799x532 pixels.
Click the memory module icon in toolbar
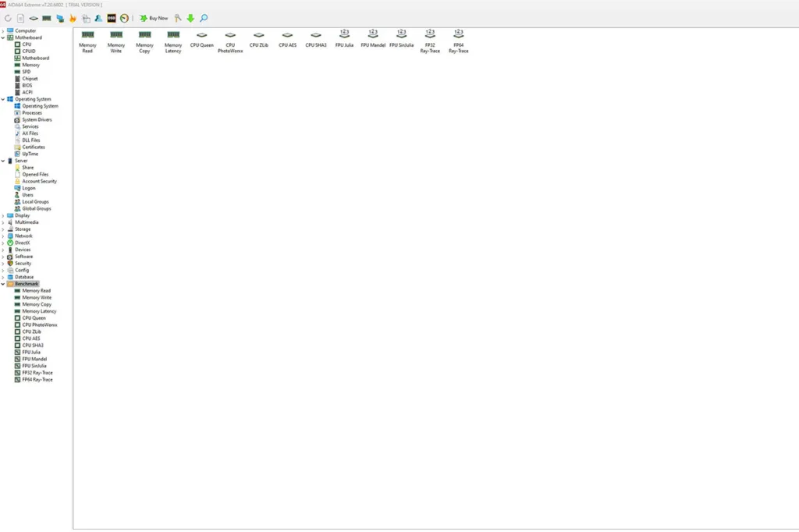47,19
